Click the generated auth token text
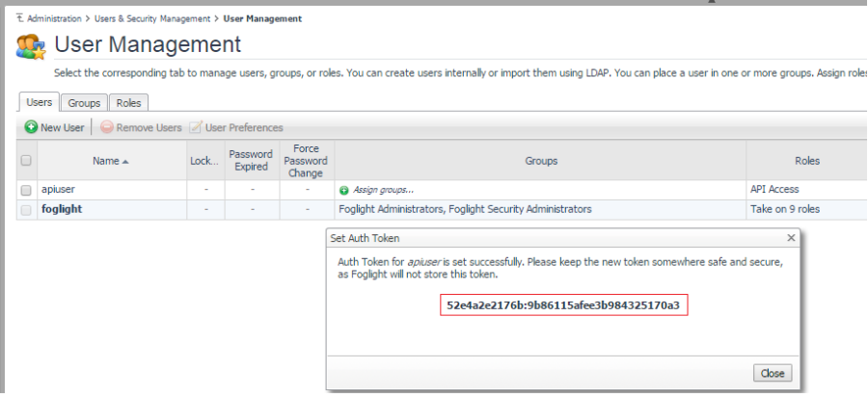 pyautogui.click(x=564, y=305)
